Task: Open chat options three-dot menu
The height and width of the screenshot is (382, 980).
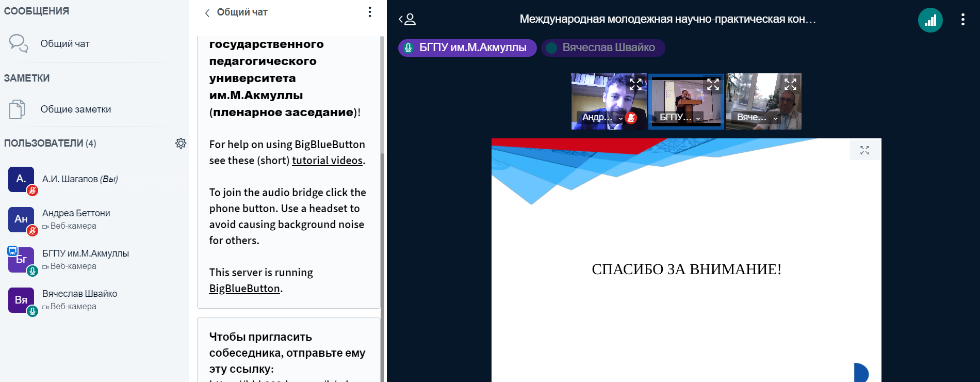Action: click(x=369, y=12)
